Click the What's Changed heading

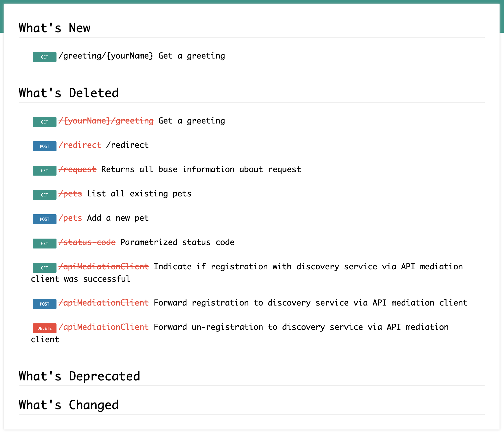[68, 405]
